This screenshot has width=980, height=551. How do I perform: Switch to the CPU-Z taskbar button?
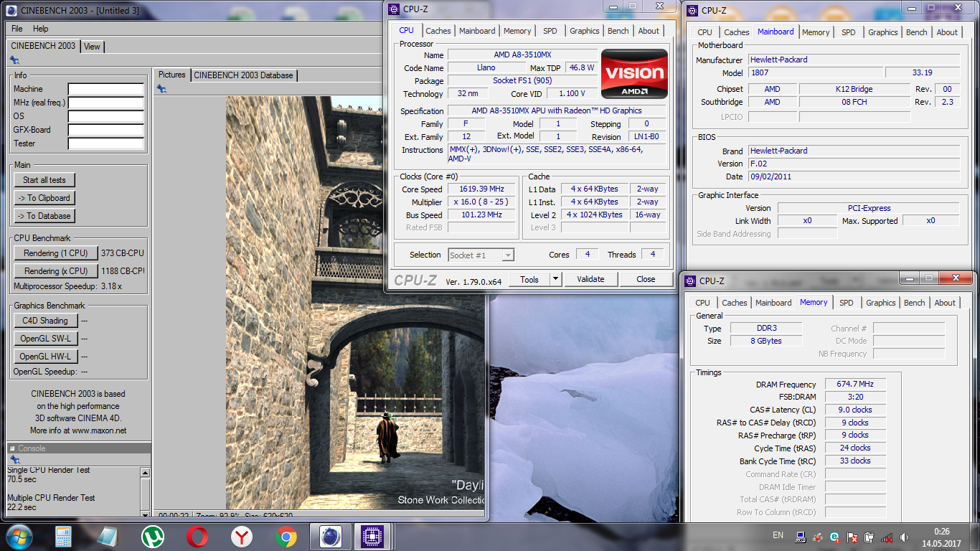372,536
